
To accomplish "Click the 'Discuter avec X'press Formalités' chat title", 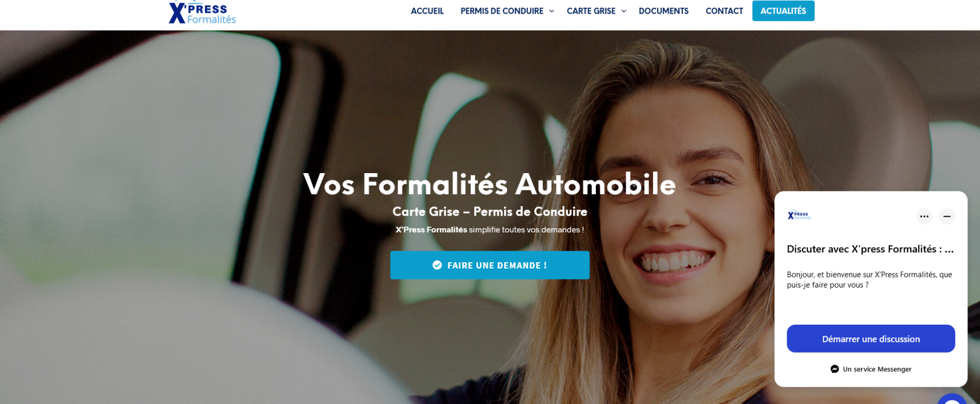I will pos(870,249).
